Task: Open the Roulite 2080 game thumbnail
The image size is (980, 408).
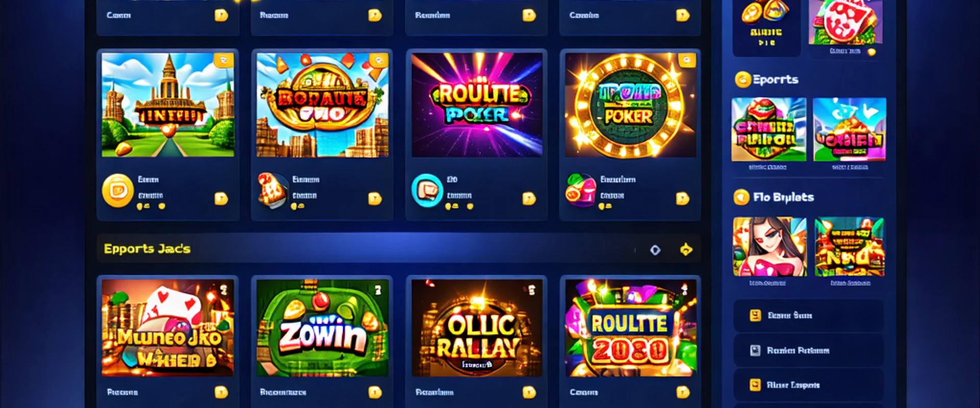Action: 630,328
